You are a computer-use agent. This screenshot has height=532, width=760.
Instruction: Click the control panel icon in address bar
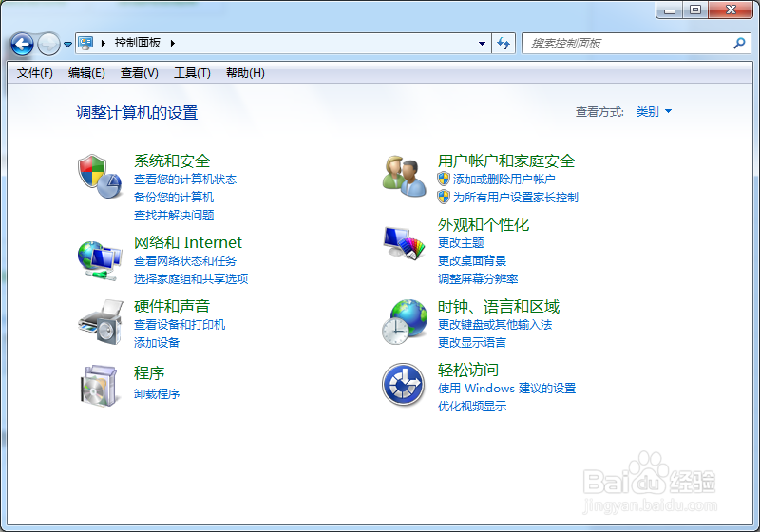tap(85, 43)
